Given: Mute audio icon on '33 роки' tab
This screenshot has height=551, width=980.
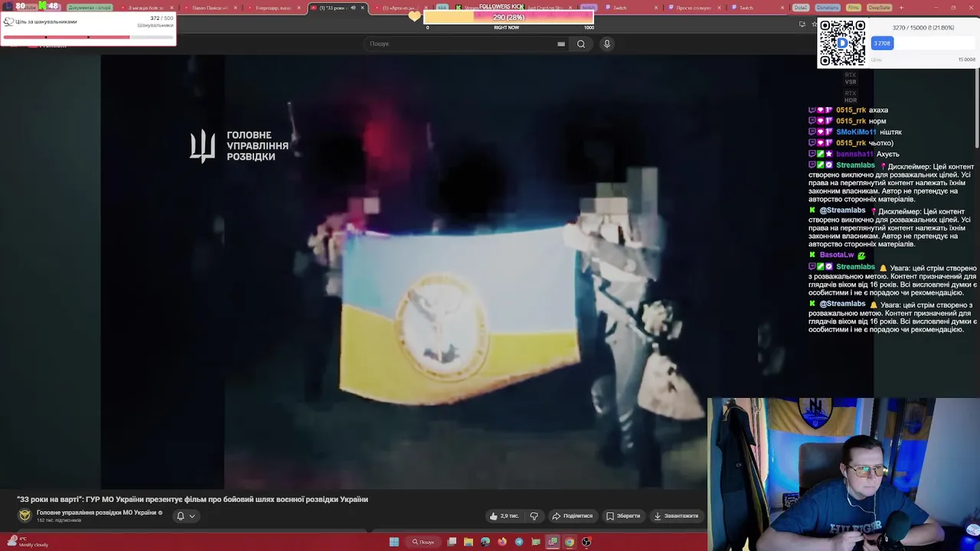Looking at the screenshot, I should pyautogui.click(x=351, y=8).
